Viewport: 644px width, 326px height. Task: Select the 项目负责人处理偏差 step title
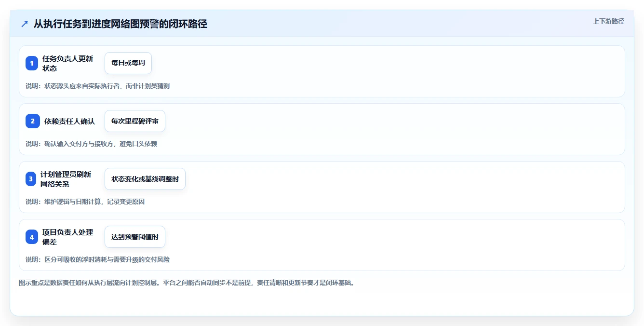point(68,237)
